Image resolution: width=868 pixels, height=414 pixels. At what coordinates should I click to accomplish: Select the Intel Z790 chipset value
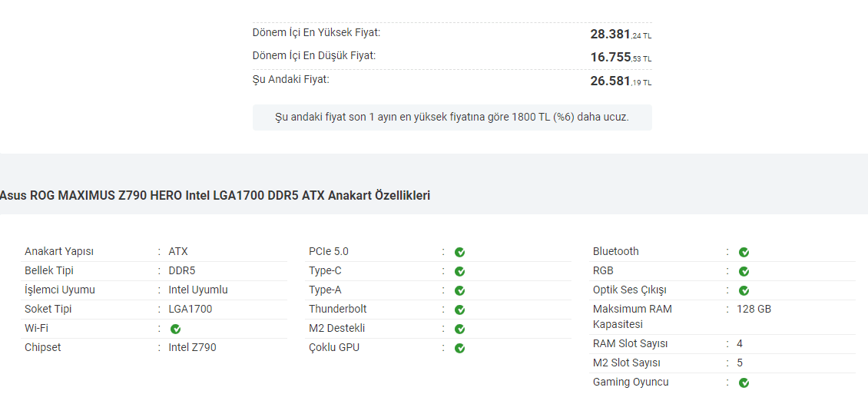pos(192,347)
